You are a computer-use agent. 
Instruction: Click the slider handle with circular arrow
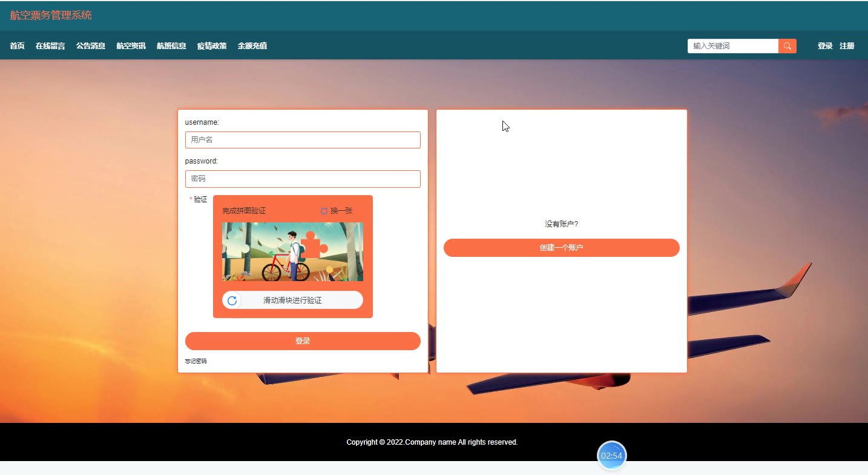232,301
